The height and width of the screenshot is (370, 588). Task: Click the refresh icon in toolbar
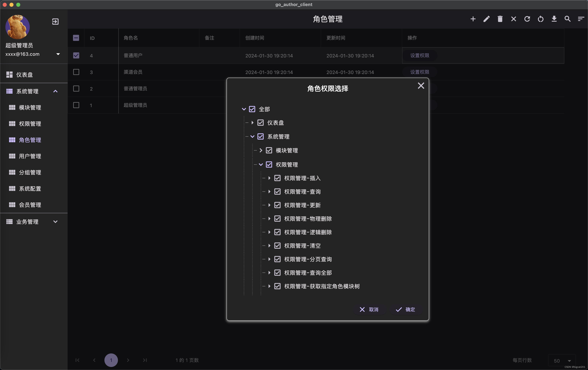[x=527, y=19]
